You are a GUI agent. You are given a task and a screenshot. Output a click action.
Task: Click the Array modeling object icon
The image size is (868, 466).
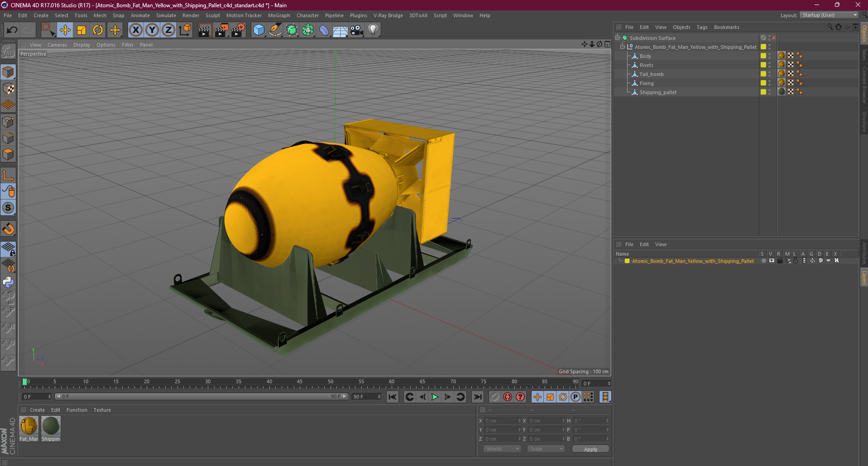coord(308,30)
